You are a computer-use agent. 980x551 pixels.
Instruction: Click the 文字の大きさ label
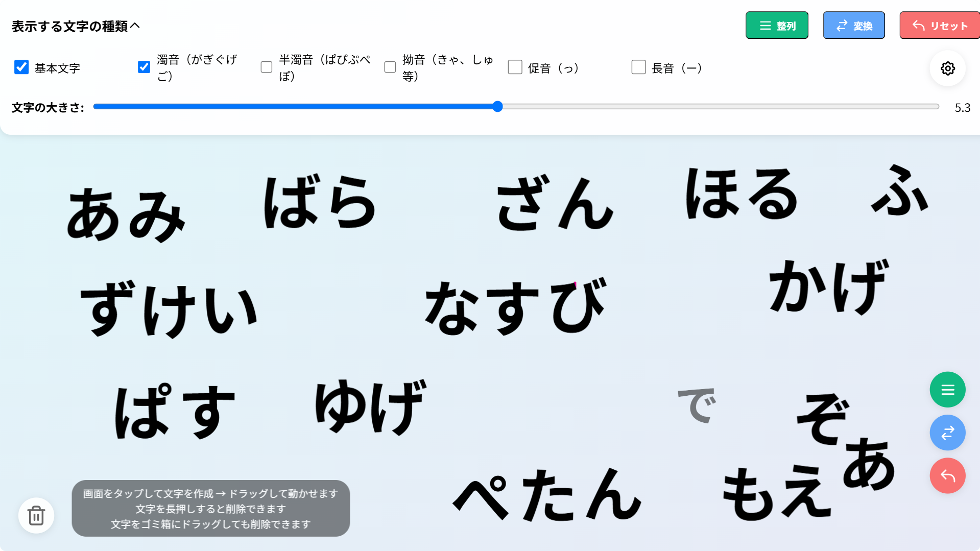coord(48,108)
